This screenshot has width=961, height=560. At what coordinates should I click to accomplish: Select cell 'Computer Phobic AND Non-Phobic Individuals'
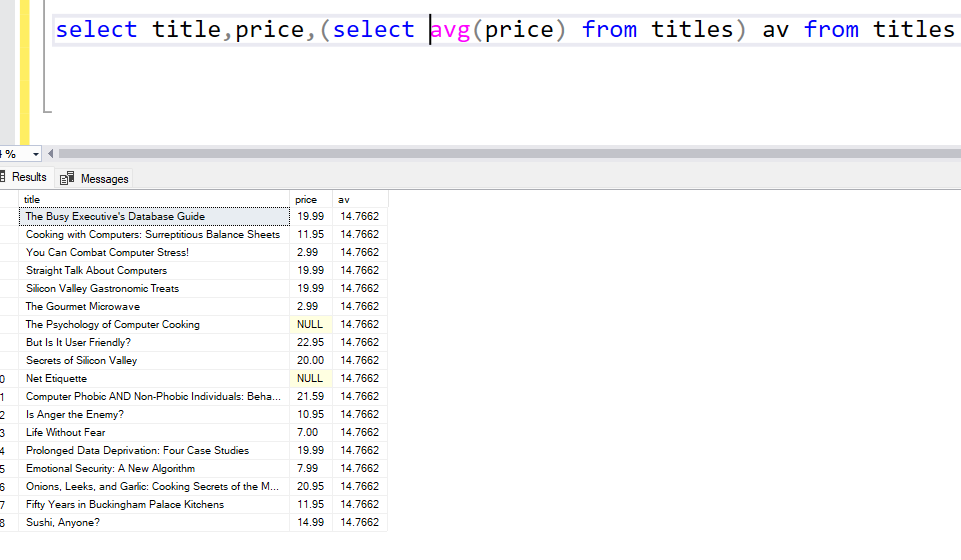[154, 396]
